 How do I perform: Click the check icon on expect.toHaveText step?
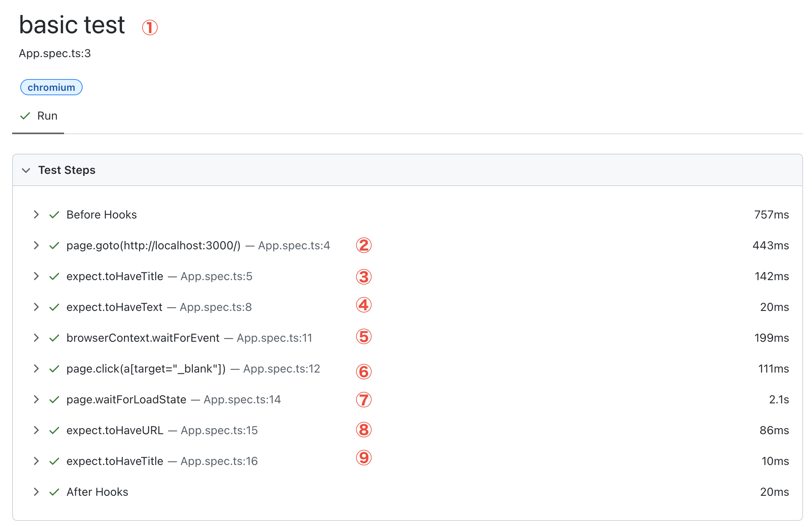(54, 307)
